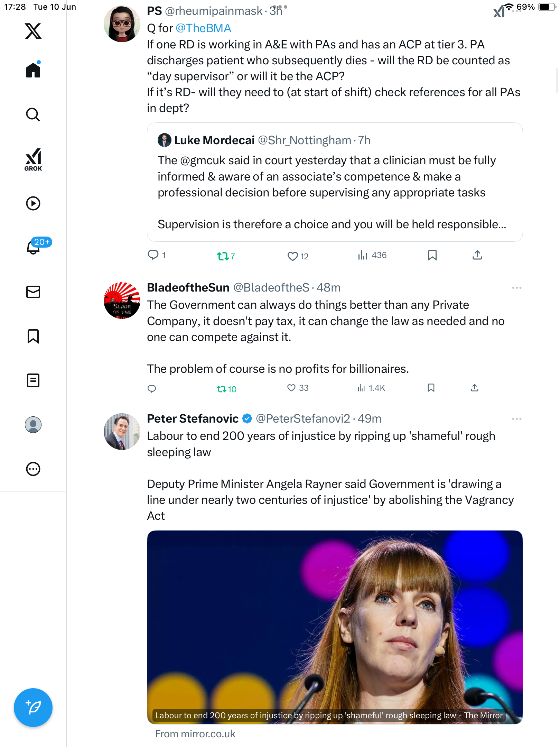
Task: Open sidebar Bookmarks icon
Action: click(33, 336)
